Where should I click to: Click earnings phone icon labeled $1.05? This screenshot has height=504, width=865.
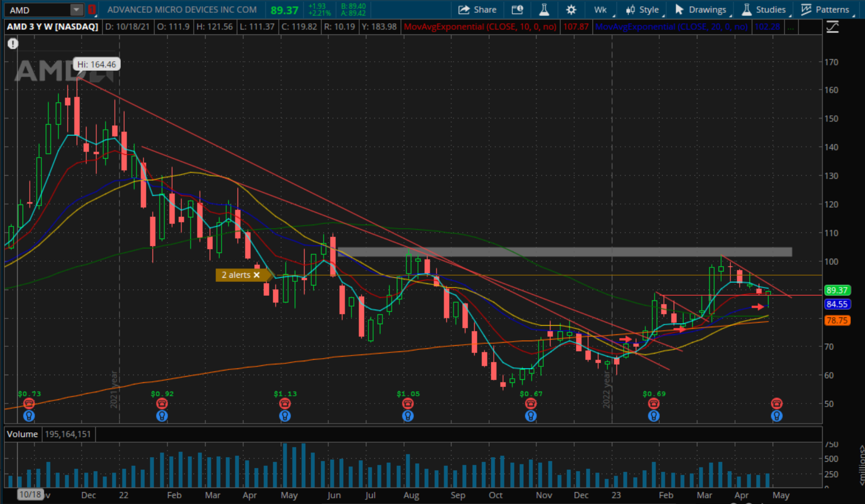point(408,404)
